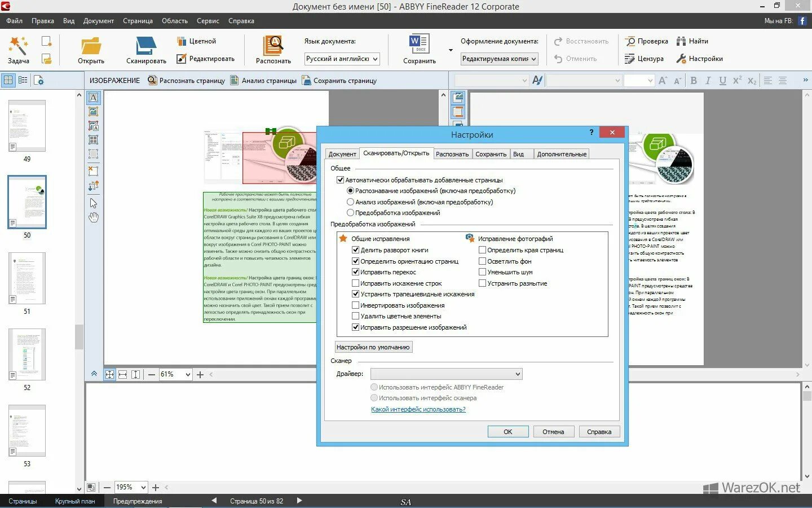Select the arrow pointer tool
Screen dimensions: 812x508
(x=94, y=203)
